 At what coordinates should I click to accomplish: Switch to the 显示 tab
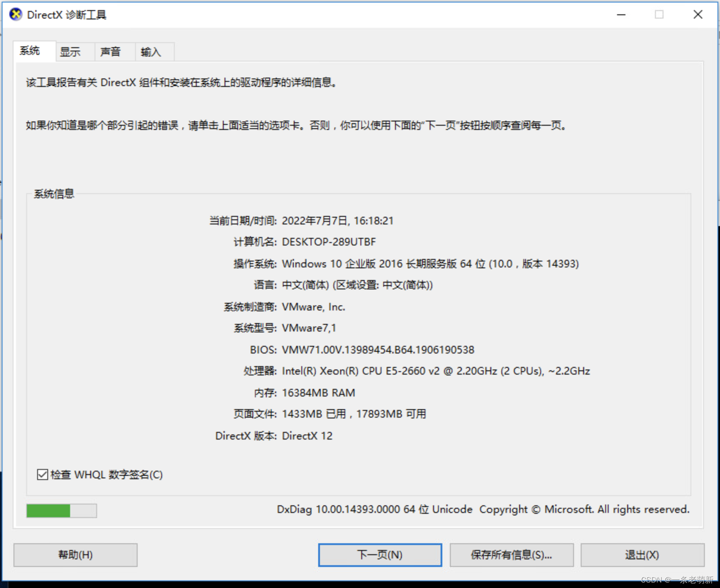click(x=75, y=52)
